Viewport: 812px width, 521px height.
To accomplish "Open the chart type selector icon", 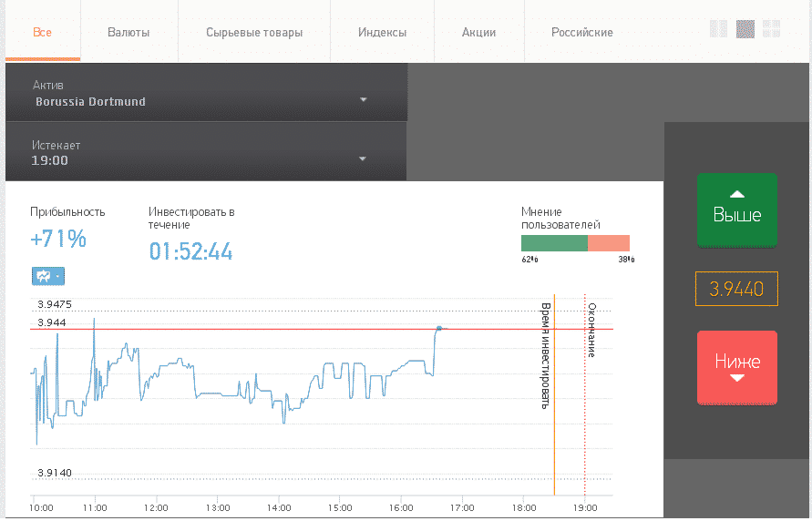I will [x=44, y=276].
